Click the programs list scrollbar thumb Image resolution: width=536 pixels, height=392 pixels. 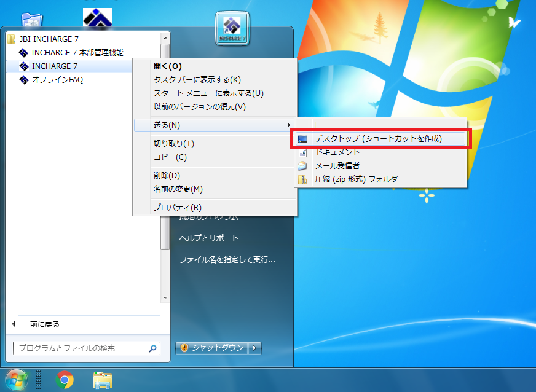[165, 147]
